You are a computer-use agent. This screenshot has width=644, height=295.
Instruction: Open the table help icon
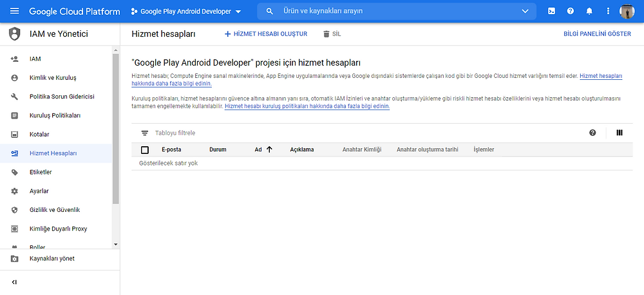pos(592,133)
